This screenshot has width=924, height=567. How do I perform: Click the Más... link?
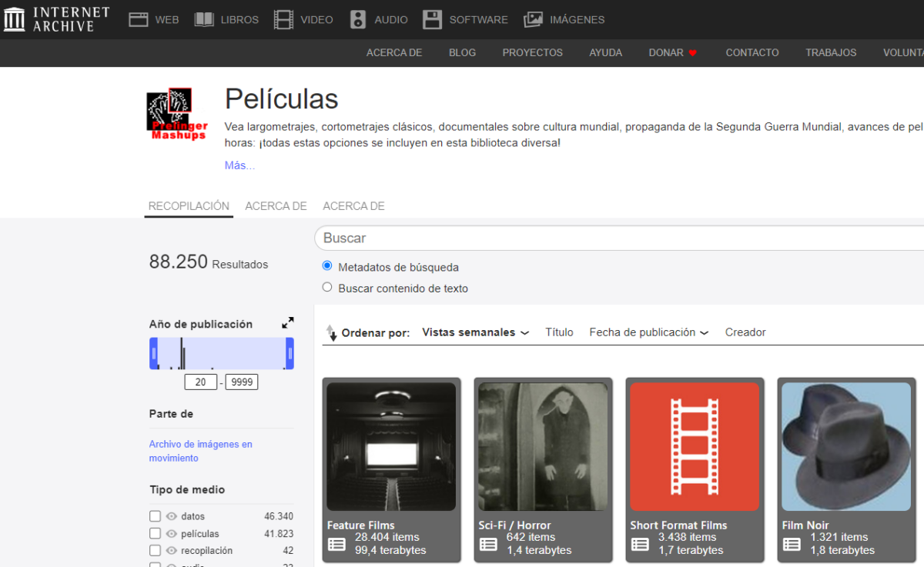239,165
